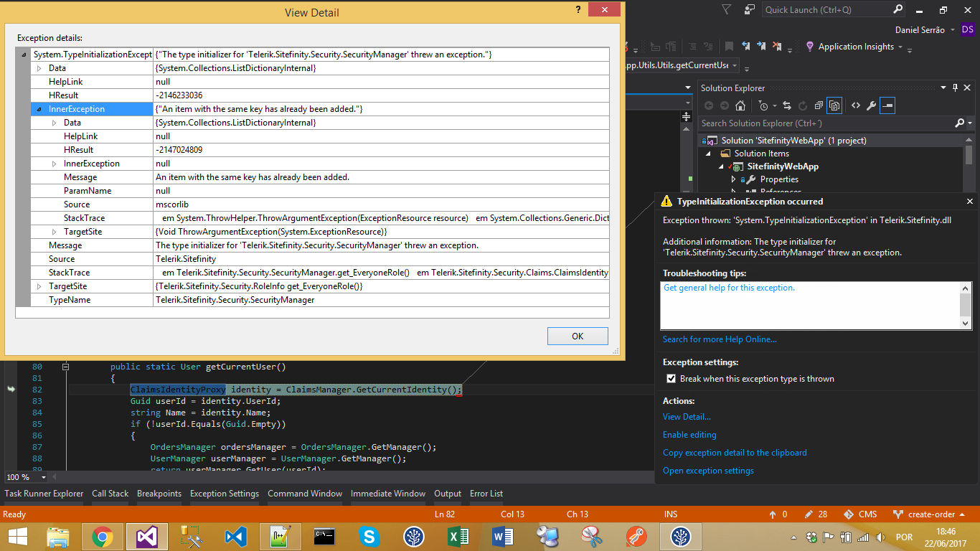
Task: Toggle Show All Files in Solution Explorer
Action: point(834,105)
